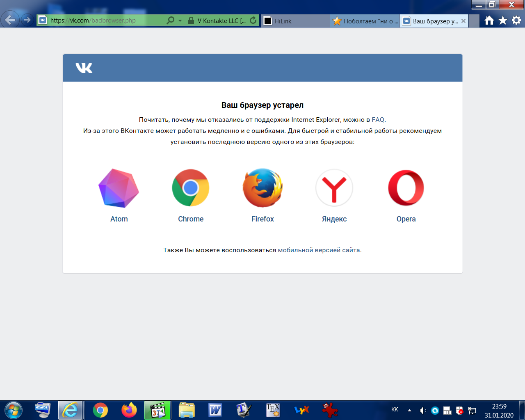
Task: Show hidden tray icons arrow
Action: [x=409, y=410]
